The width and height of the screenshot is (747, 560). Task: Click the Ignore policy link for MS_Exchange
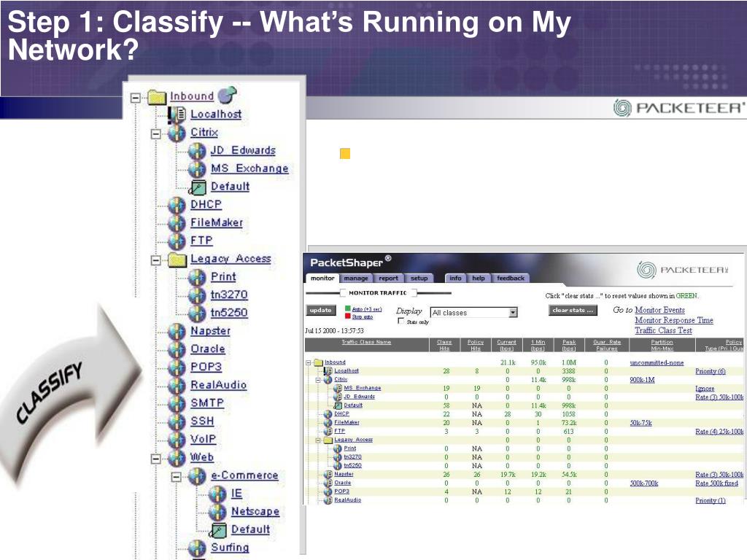coord(705,389)
